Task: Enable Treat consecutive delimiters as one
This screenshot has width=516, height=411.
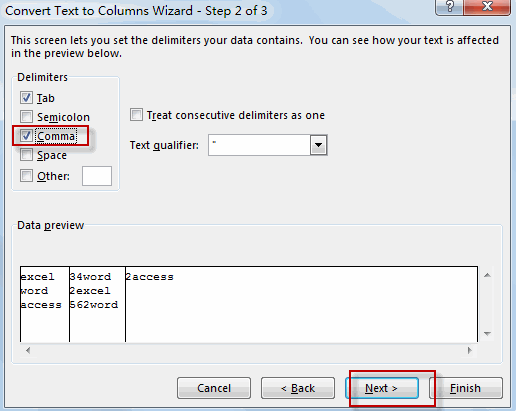Action: [136, 115]
